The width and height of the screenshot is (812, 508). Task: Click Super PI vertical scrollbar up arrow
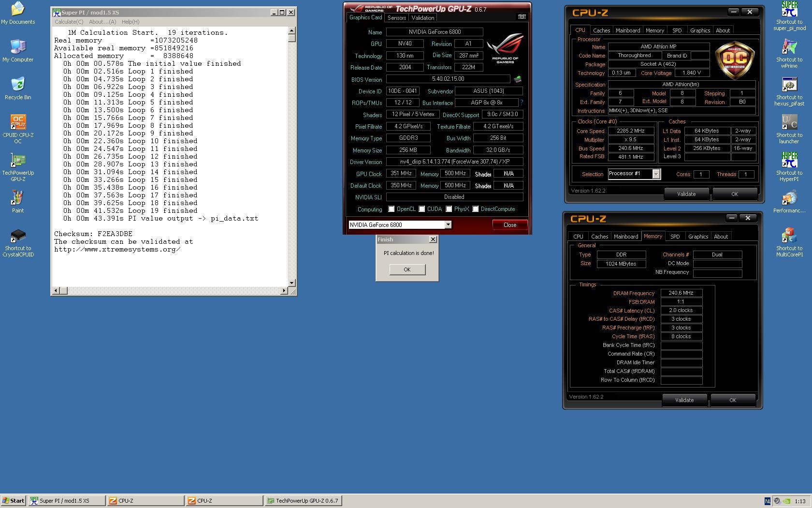point(291,31)
